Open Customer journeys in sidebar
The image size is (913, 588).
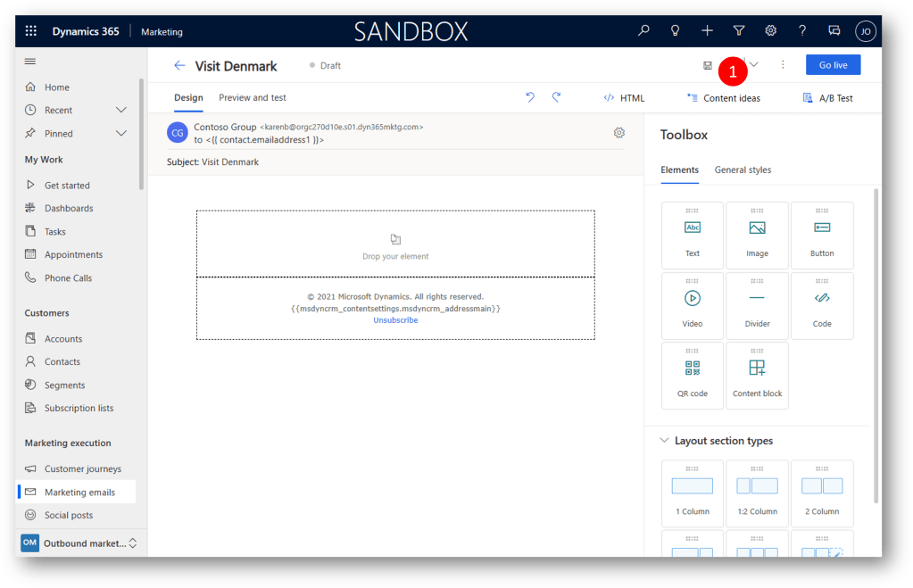point(83,468)
